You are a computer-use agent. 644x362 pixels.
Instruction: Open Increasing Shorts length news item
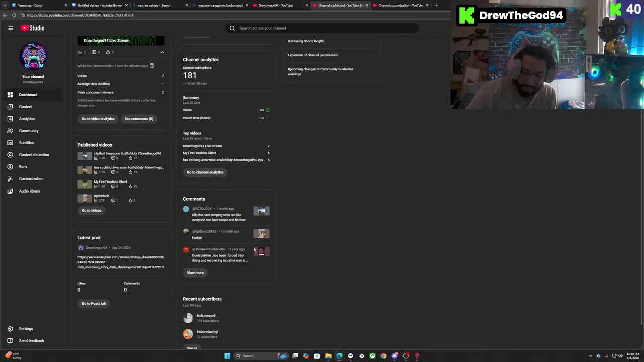click(305, 41)
